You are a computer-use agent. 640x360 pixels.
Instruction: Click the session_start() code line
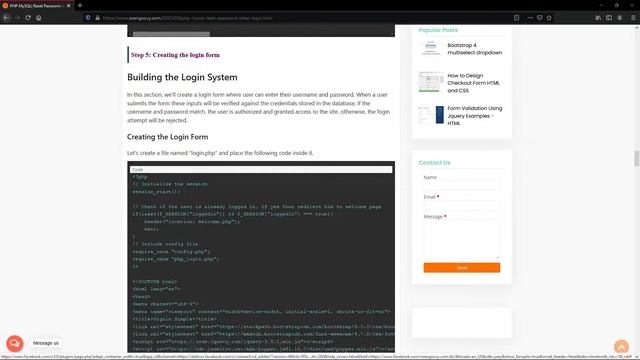coord(156,192)
